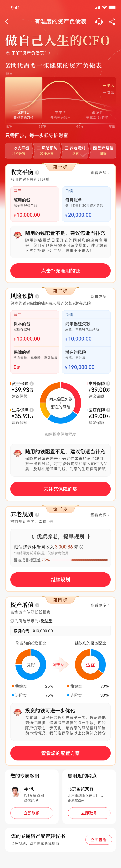Image resolution: width=121 pixels, height=868 pixels.
Task: Open customer service headset icon
Action: [x=99, y=22]
